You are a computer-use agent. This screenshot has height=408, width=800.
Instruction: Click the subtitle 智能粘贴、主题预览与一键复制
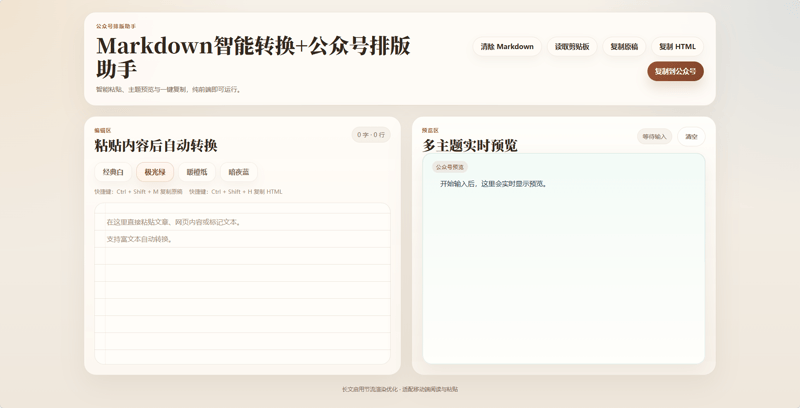pyautogui.click(x=142, y=90)
